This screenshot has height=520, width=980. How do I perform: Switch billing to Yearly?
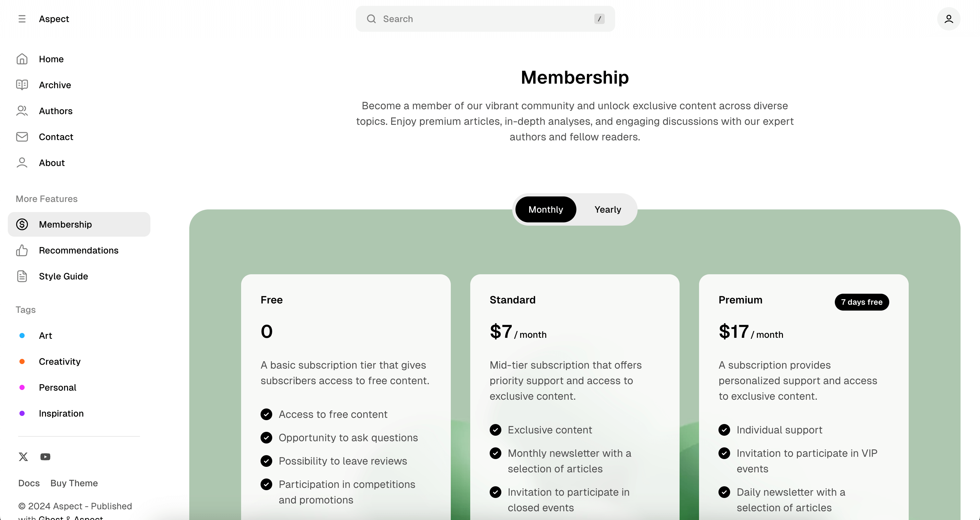608,209
